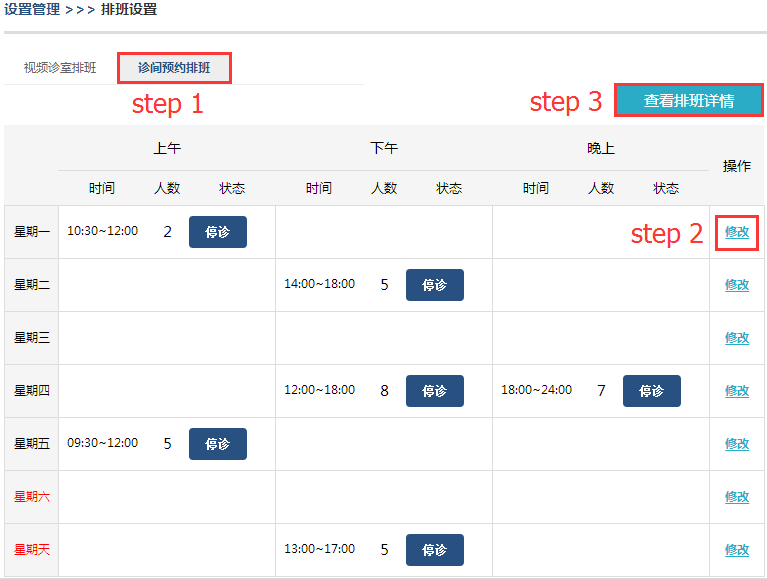This screenshot has width=767, height=579.
Task: Stop Tuesday afternoon clinic with 停诊
Action: pyautogui.click(x=434, y=285)
